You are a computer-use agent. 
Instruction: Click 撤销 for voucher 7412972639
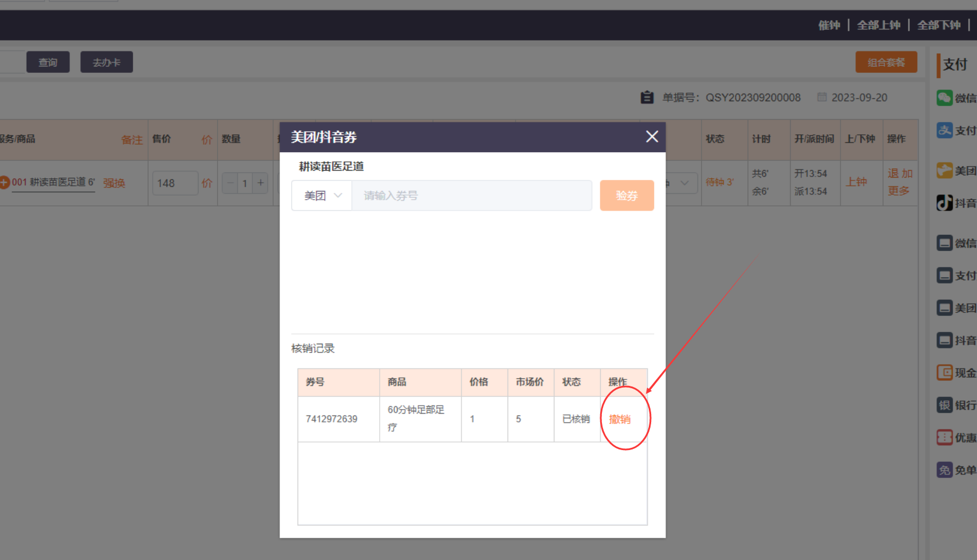(x=620, y=419)
